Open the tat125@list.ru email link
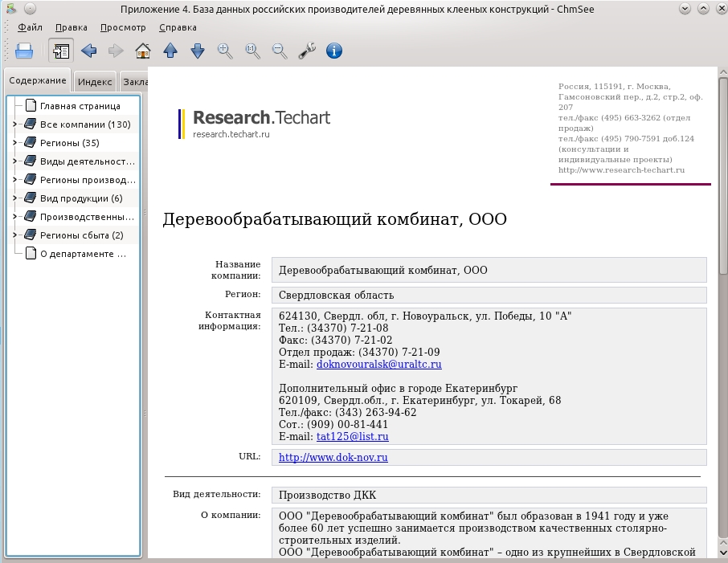 (353, 437)
